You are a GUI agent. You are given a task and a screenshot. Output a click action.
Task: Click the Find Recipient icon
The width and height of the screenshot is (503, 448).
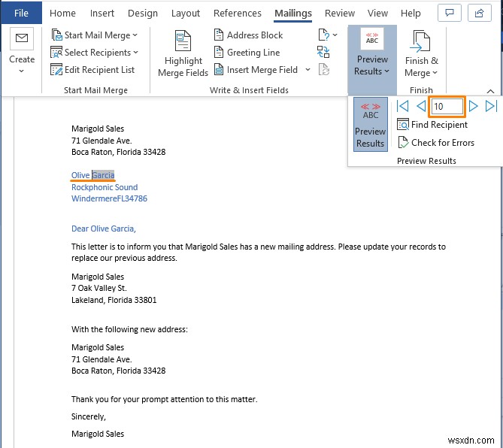[403, 125]
